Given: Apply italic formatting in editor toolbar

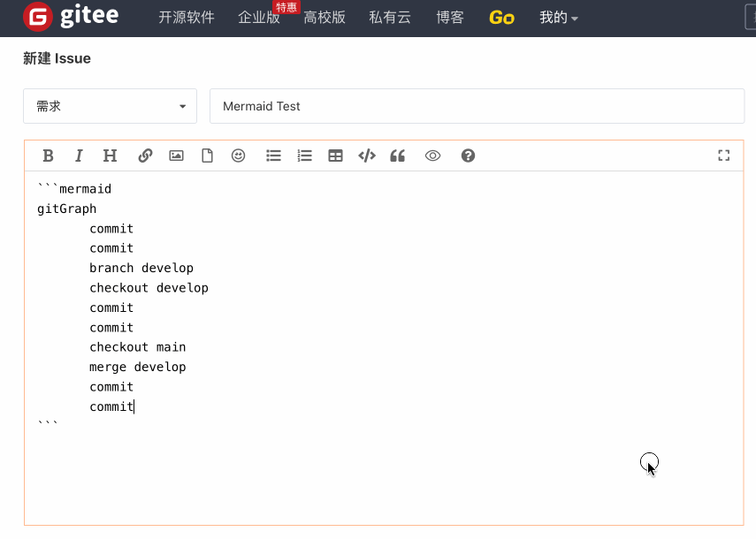Looking at the screenshot, I should (79, 156).
